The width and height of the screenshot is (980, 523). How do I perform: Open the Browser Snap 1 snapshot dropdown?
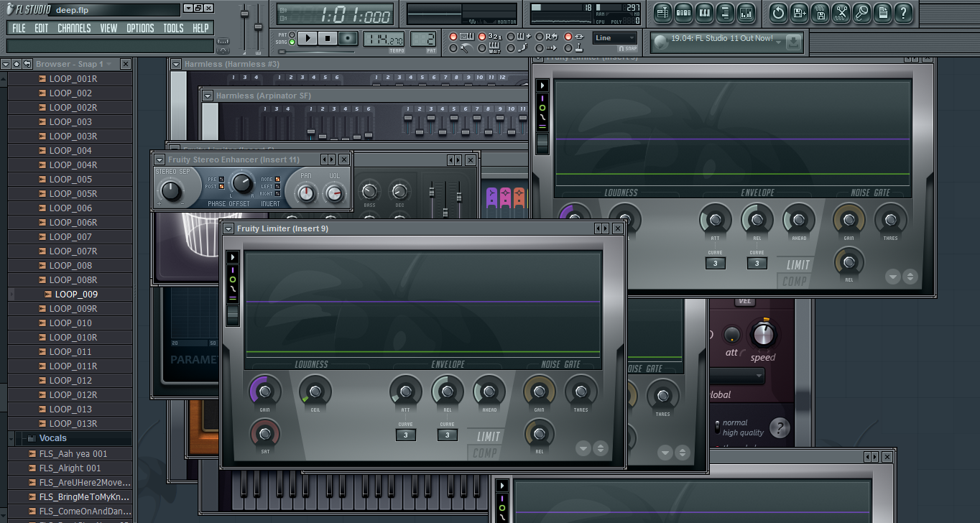(110, 64)
